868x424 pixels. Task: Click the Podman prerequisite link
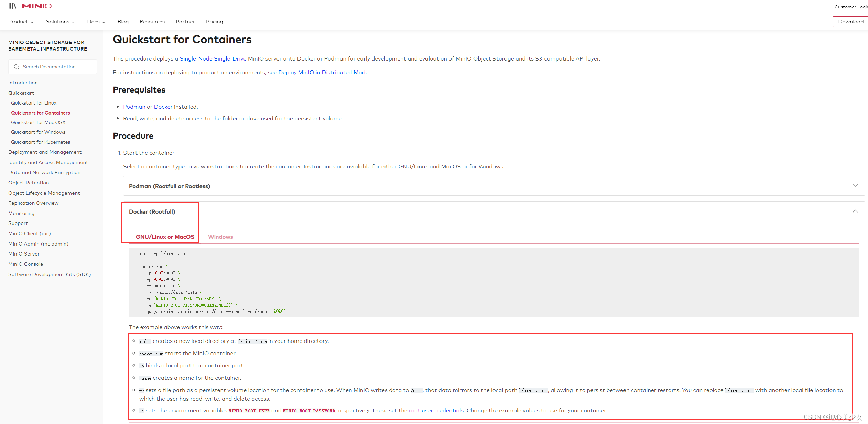pos(134,107)
